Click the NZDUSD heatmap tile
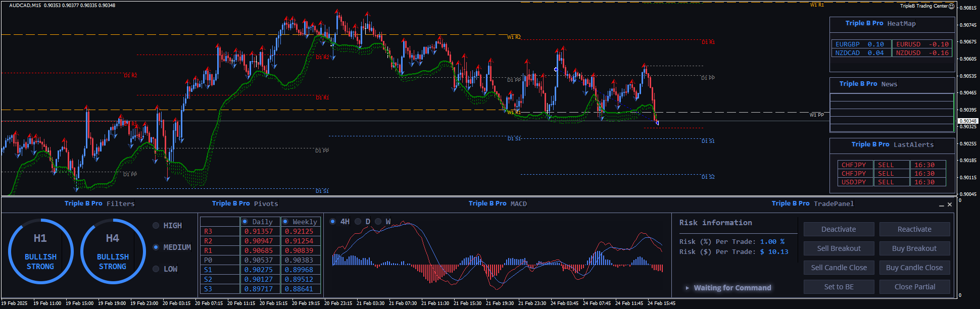Screen dimensions: 980x309 click(922, 53)
